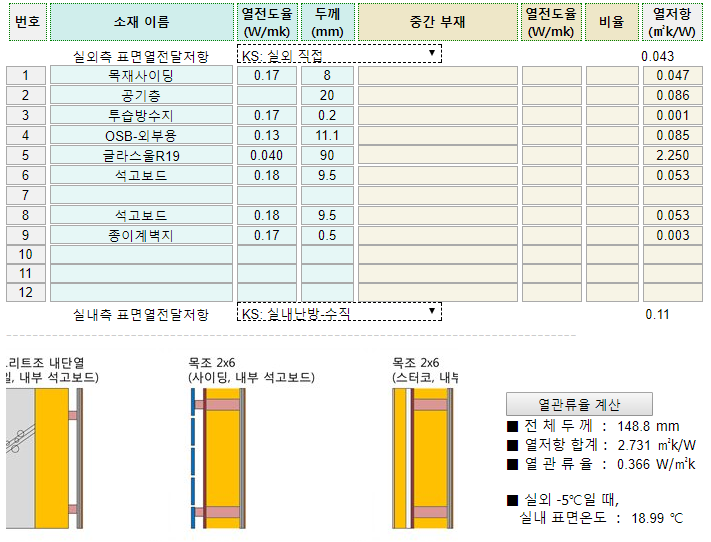Open the 실내측 표면열전달저항 dropdown
The width and height of the screenshot is (711, 542).
point(339,312)
